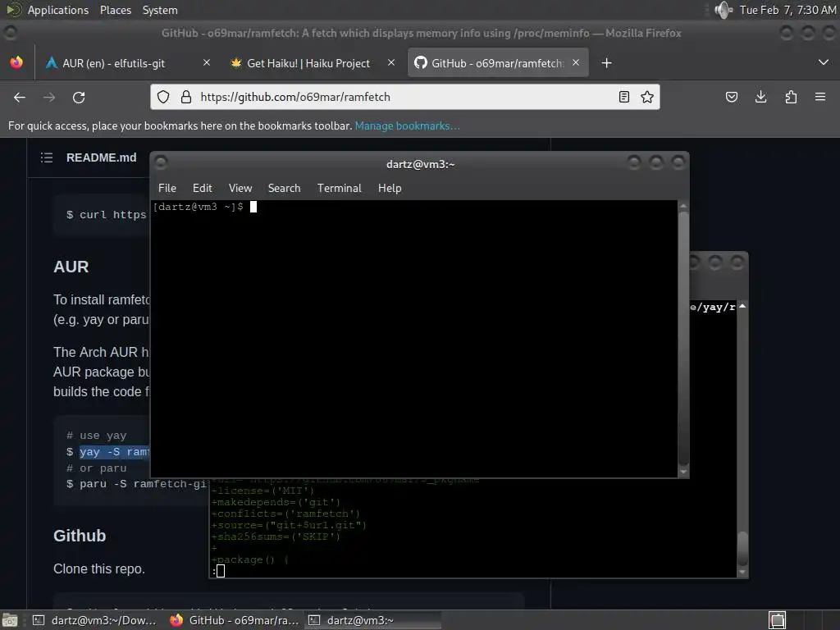
Task: Go back with Firefox back arrow
Action: click(x=20, y=97)
